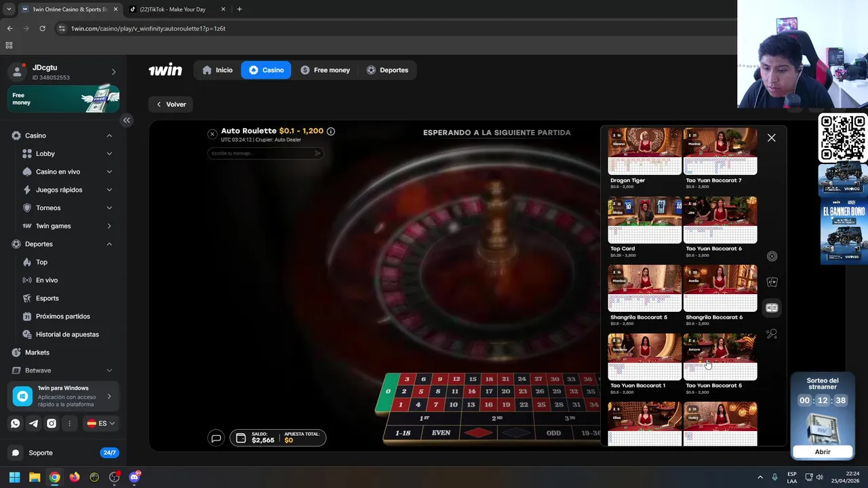Click the Free money sidebar banner

pyautogui.click(x=64, y=98)
